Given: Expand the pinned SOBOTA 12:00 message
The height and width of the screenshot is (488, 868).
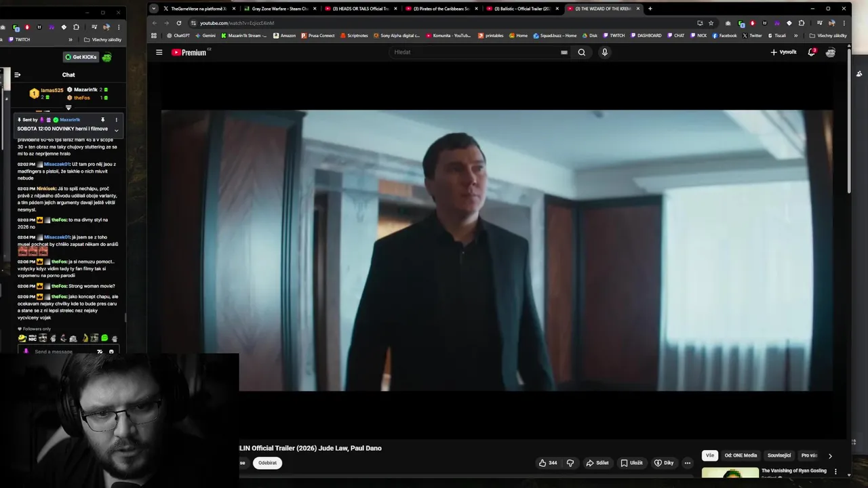Looking at the screenshot, I should (116, 130).
